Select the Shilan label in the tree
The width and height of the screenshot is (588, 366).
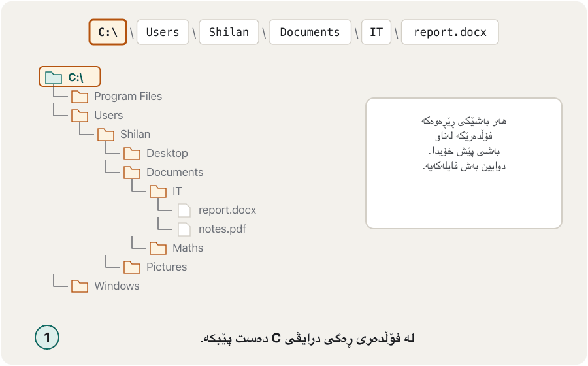[x=135, y=134]
